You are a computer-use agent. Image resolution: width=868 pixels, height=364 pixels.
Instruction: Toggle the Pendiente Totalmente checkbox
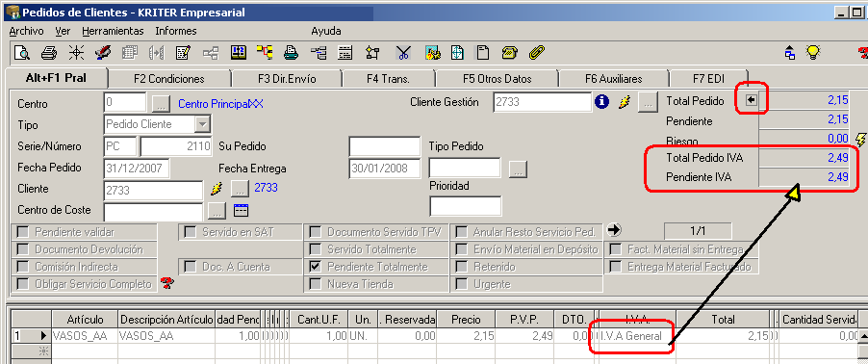(315, 267)
